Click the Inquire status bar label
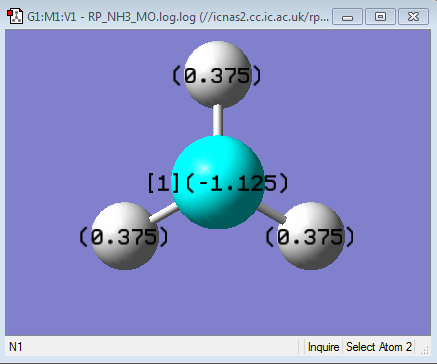This screenshot has height=364, width=437. pyautogui.click(x=323, y=347)
